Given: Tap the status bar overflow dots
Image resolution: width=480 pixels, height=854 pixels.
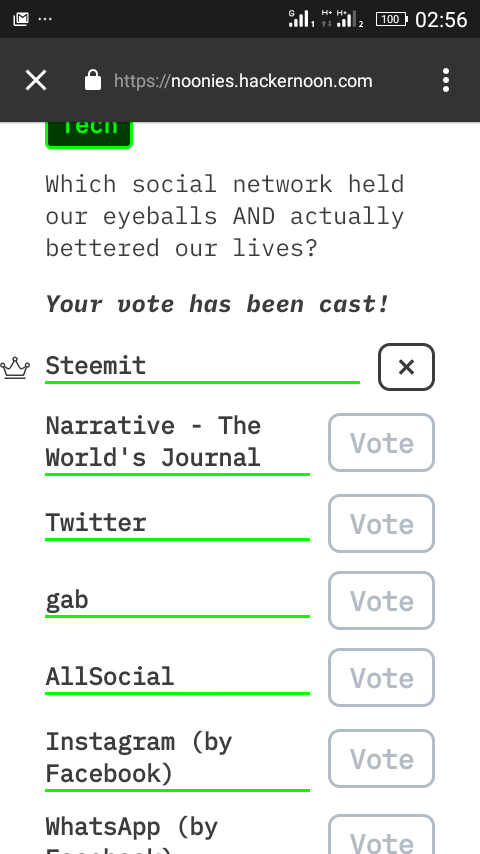Looking at the screenshot, I should (45, 20).
